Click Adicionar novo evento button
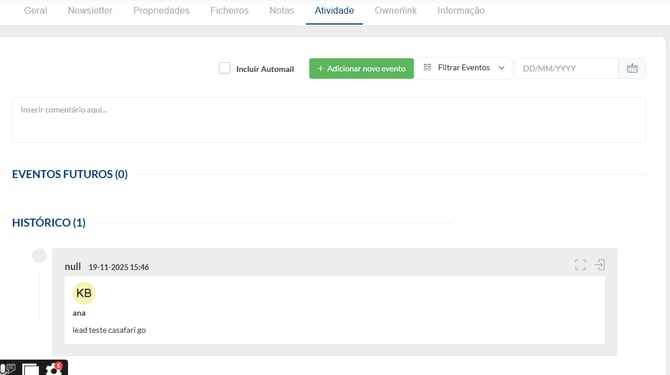The height and width of the screenshot is (375, 670). (361, 68)
